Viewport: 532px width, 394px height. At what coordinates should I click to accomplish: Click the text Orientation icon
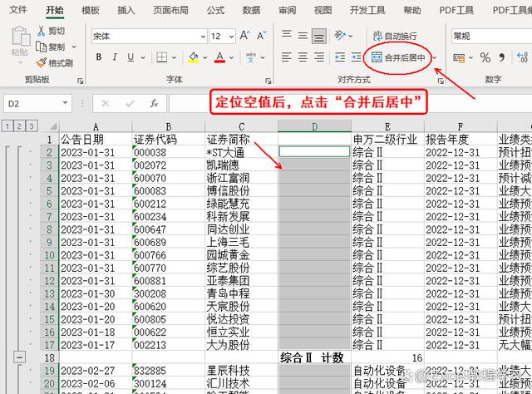(x=340, y=35)
